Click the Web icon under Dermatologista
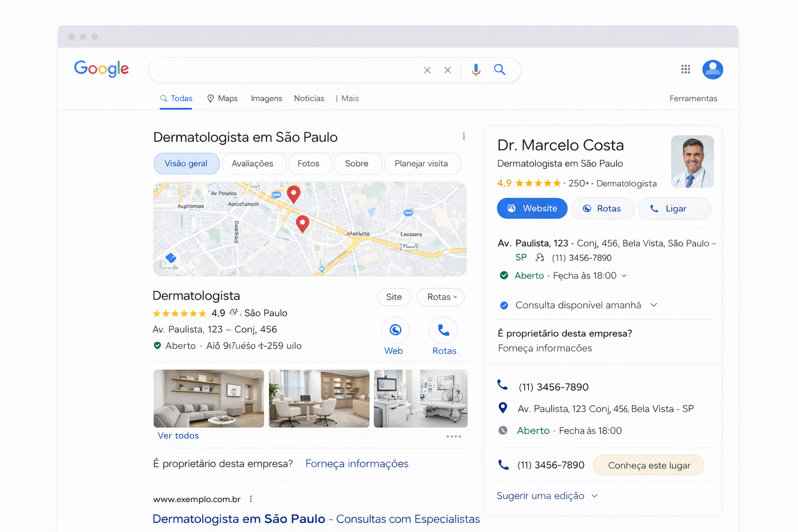This screenshot has width=798, height=532. coord(395,330)
